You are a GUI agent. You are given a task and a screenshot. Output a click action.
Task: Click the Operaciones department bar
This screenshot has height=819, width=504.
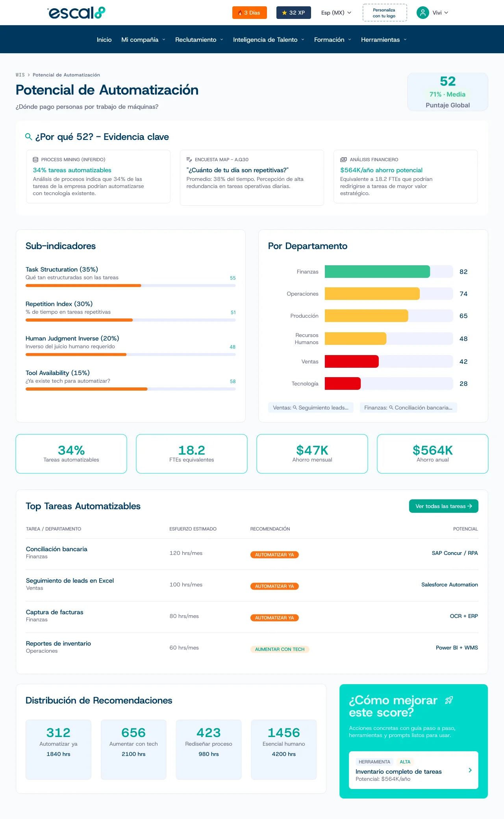tap(372, 294)
